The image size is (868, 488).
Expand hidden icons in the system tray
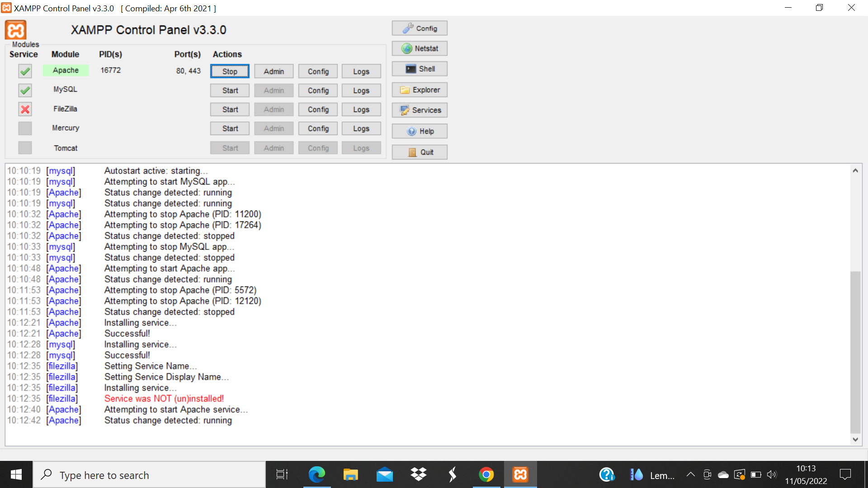690,474
